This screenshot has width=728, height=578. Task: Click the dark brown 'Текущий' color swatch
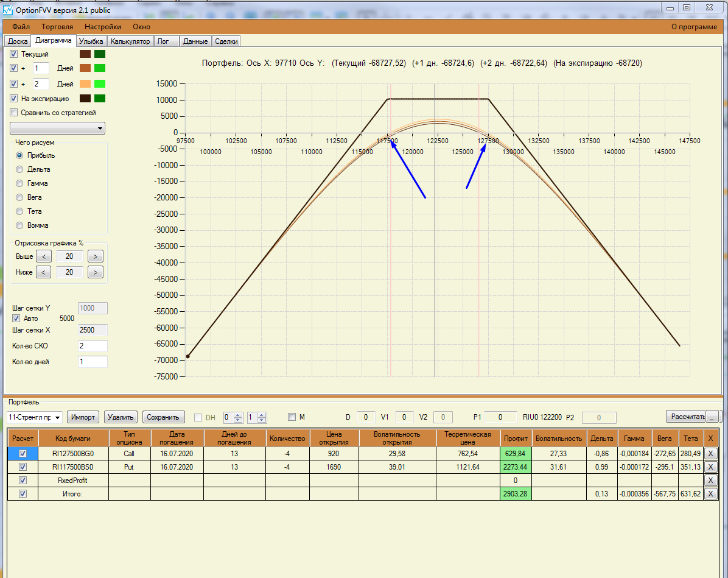[x=85, y=54]
